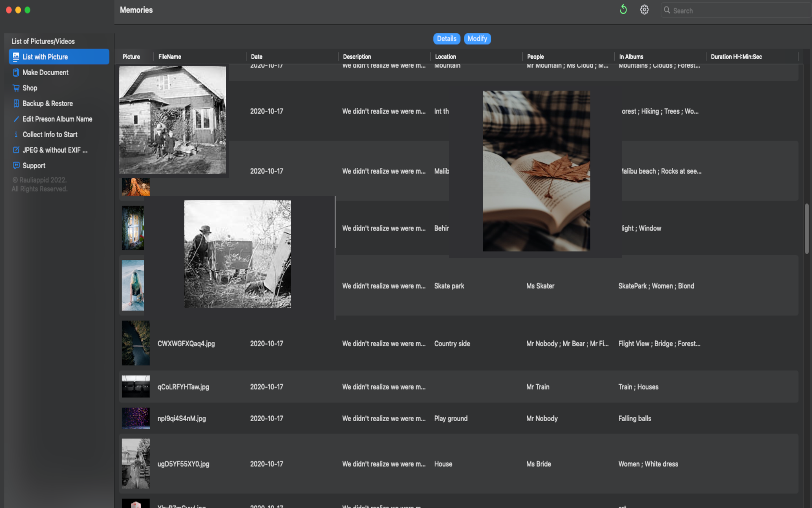Click the magnifier icon in search
This screenshot has height=508, width=812.
(667, 10)
